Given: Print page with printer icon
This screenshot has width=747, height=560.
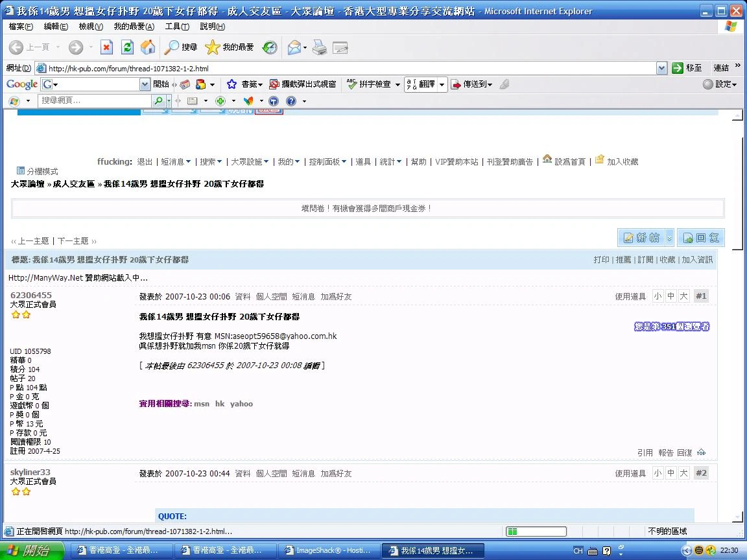Looking at the screenshot, I should [320, 47].
